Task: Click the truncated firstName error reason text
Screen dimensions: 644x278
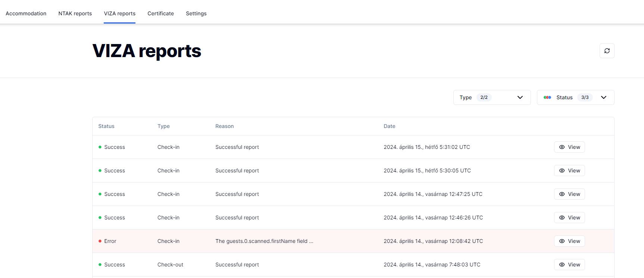Action: coord(264,241)
